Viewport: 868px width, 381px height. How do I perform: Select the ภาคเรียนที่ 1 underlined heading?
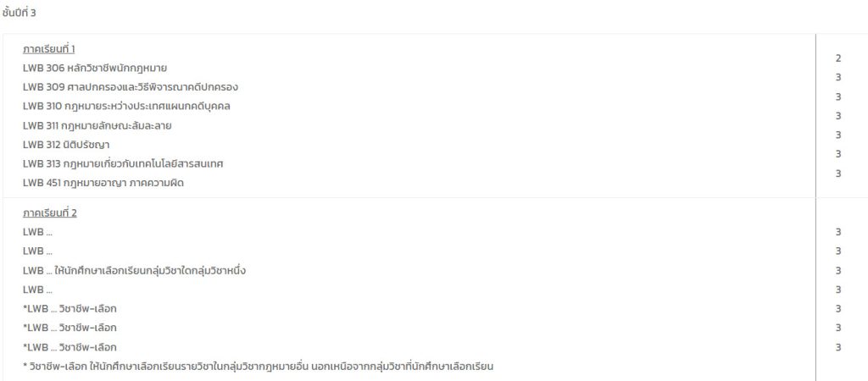click(48, 49)
